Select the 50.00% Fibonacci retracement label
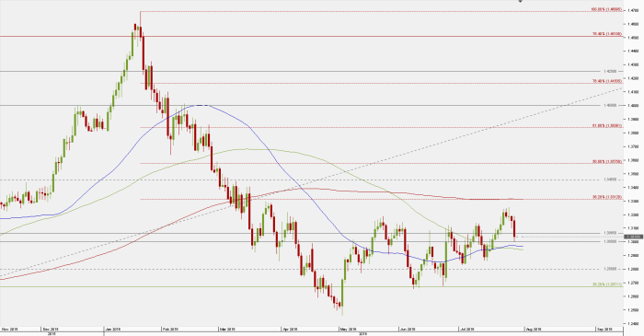This screenshot has height=336, width=644. click(607, 161)
